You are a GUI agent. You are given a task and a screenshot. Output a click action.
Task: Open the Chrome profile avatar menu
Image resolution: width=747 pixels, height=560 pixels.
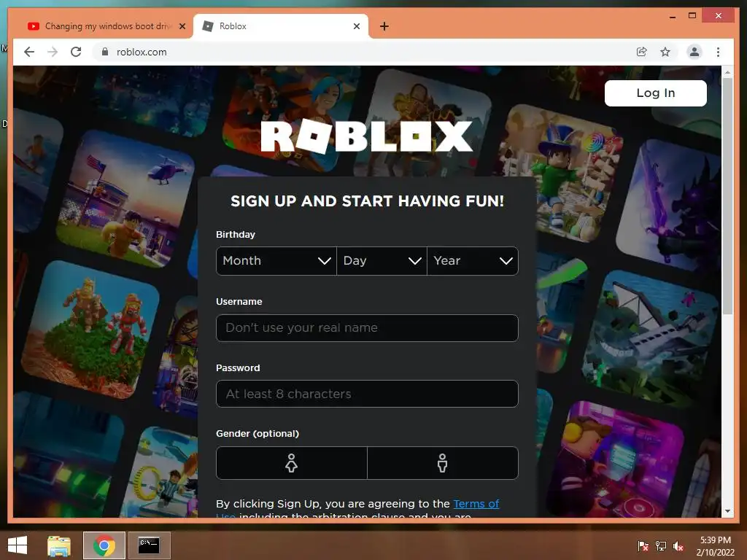point(694,52)
